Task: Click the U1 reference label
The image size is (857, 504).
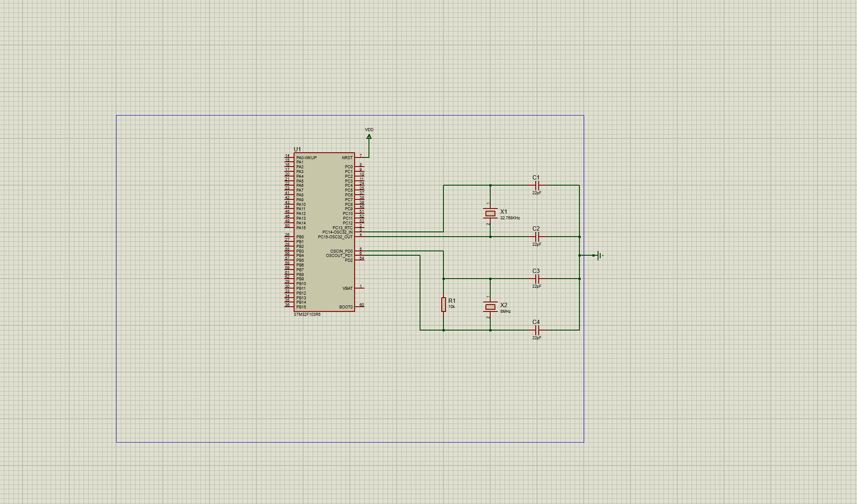Action: pyautogui.click(x=297, y=149)
